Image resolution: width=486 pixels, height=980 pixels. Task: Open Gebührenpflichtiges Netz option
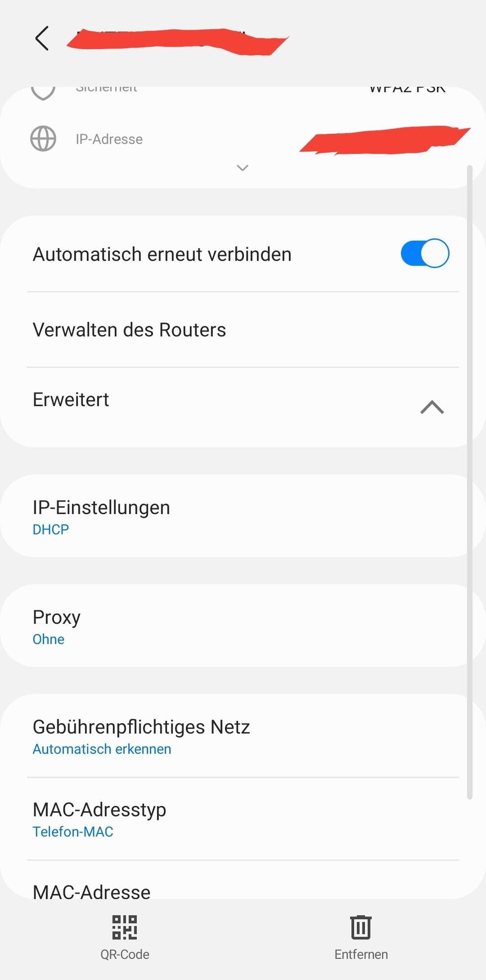click(x=141, y=735)
